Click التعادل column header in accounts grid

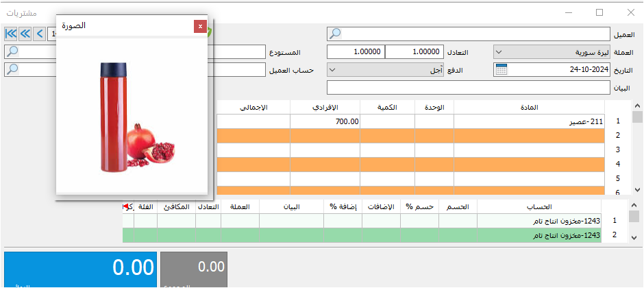(x=208, y=206)
